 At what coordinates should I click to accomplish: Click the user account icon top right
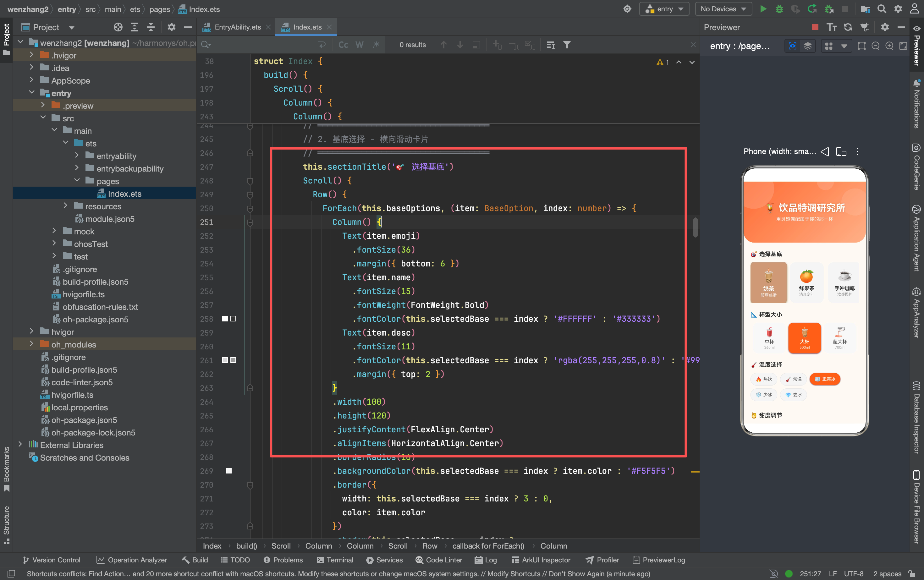click(914, 9)
